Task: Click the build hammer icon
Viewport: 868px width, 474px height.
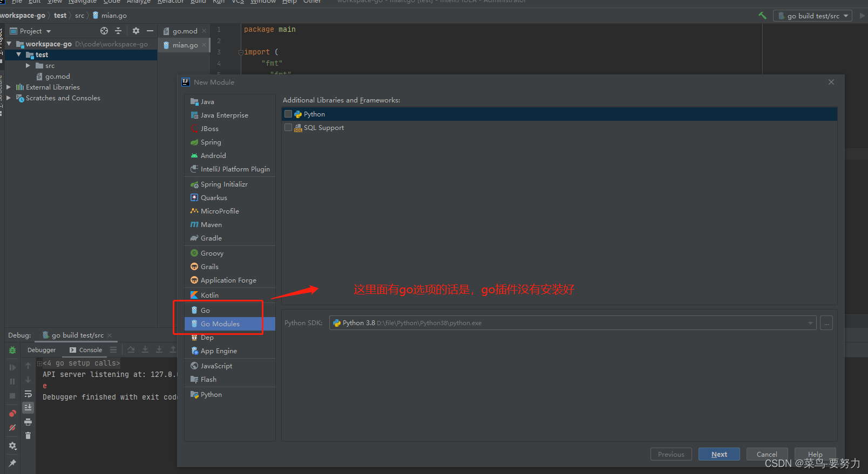Action: 762,16
